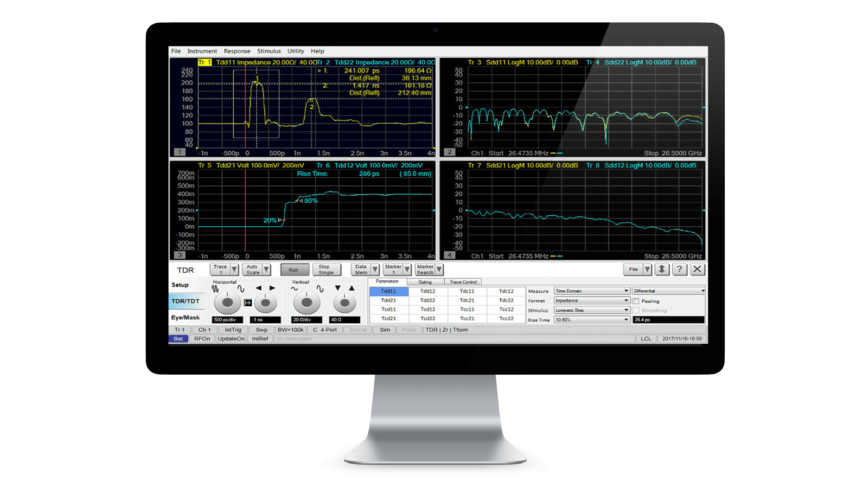Click the 26.4 ps rise time field
The image size is (868, 488).
(668, 320)
